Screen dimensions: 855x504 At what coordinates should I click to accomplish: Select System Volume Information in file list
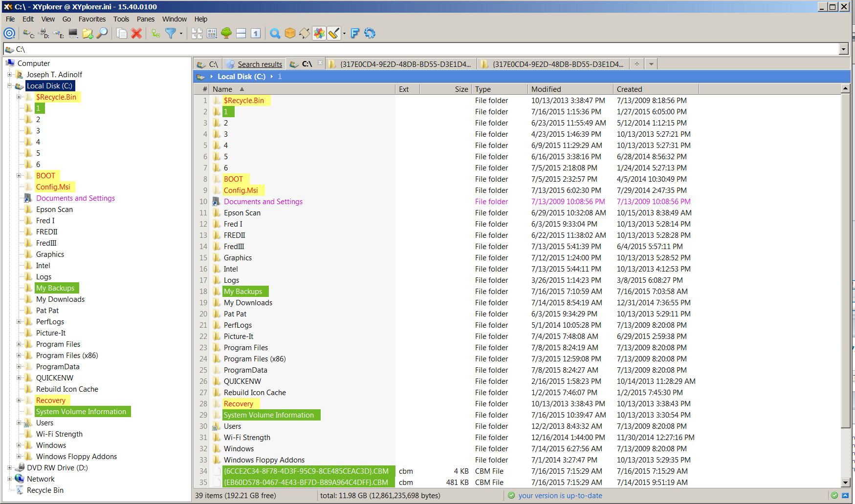coord(269,415)
